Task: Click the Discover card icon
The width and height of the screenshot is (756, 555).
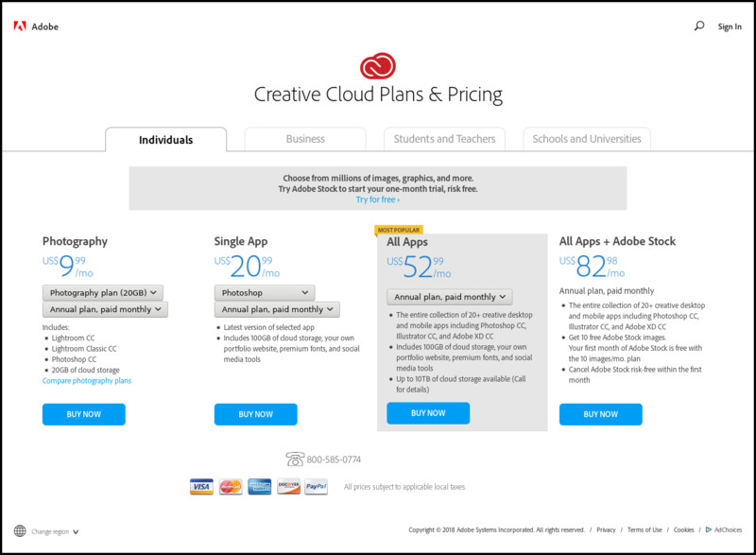Action: tap(289, 487)
